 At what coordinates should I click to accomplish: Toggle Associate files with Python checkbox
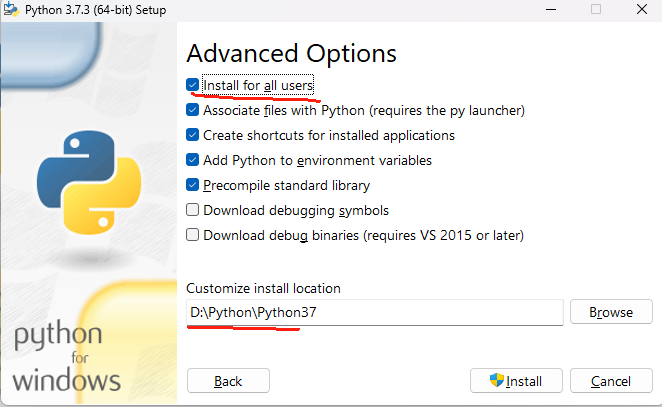coord(193,110)
